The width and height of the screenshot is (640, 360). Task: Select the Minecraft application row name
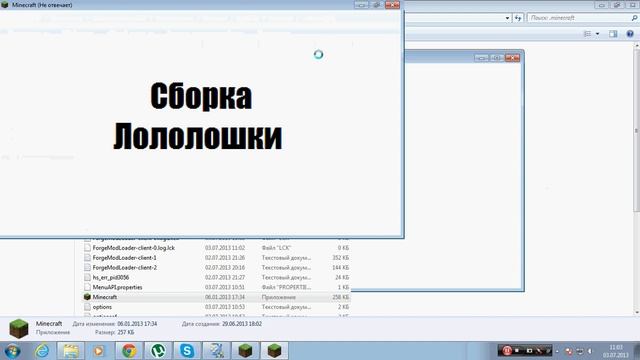(105, 297)
